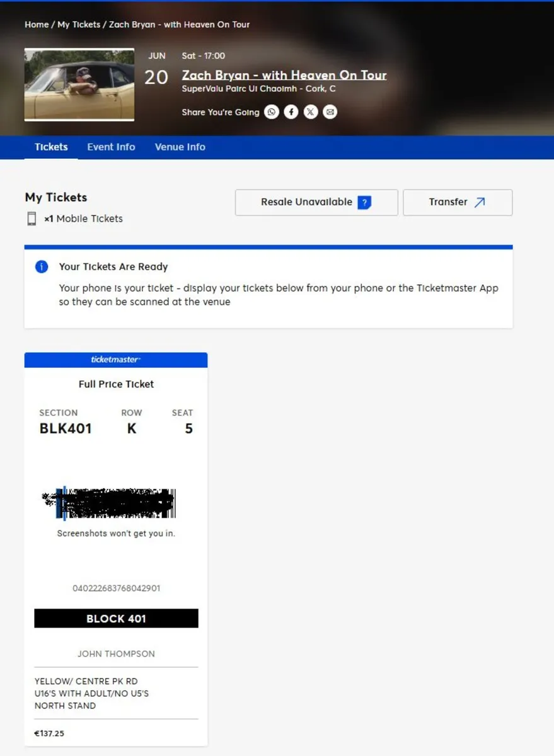Image resolution: width=554 pixels, height=756 pixels.
Task: Click the NORTH STAND text
Action: coord(65,706)
